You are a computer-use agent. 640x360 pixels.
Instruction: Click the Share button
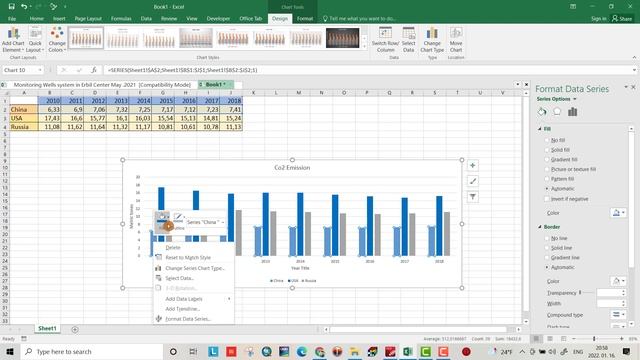[622, 19]
